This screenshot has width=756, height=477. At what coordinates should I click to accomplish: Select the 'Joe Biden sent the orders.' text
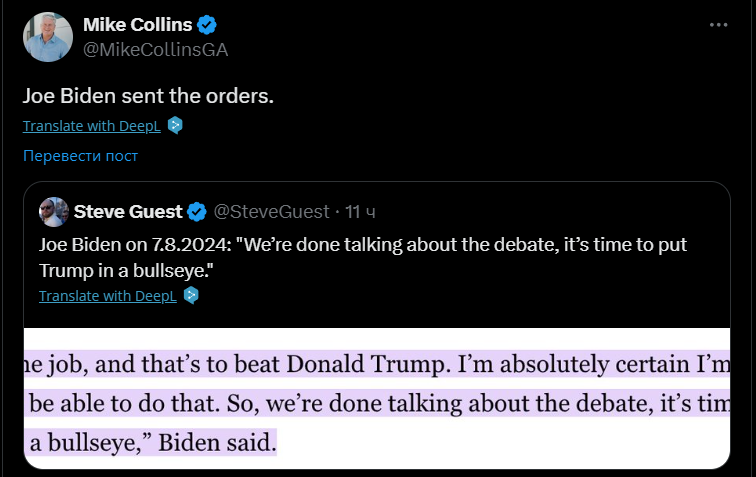[x=147, y=96]
